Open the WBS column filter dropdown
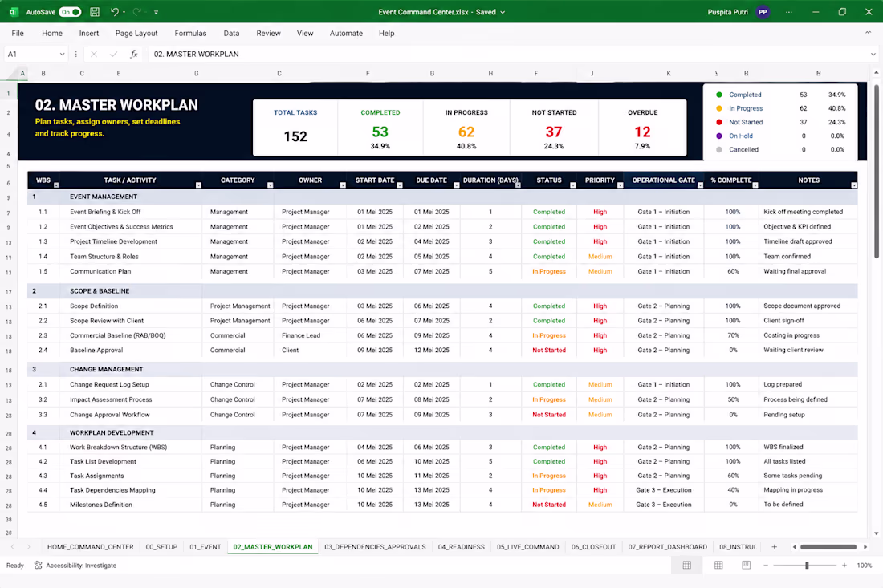Viewport: 883px width, 588px height. [55, 185]
